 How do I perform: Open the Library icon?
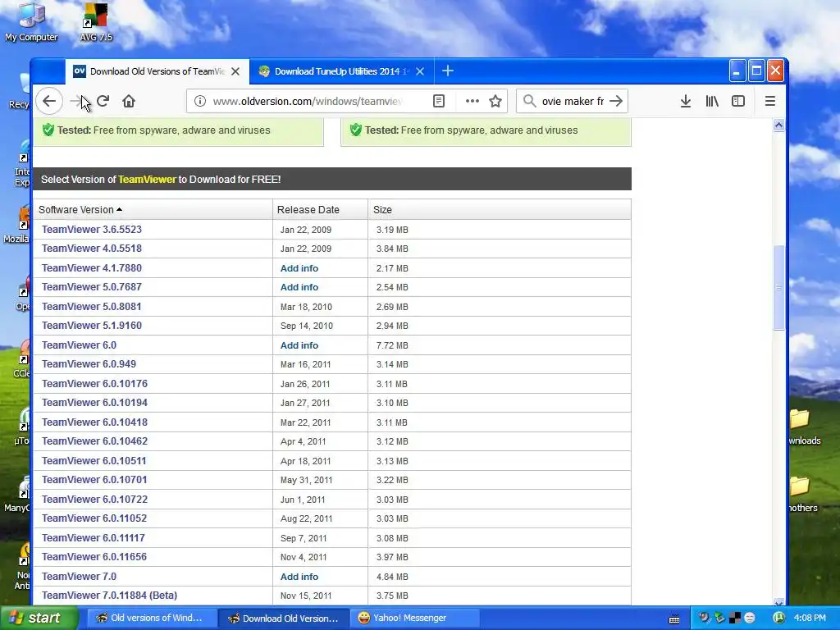coord(712,101)
